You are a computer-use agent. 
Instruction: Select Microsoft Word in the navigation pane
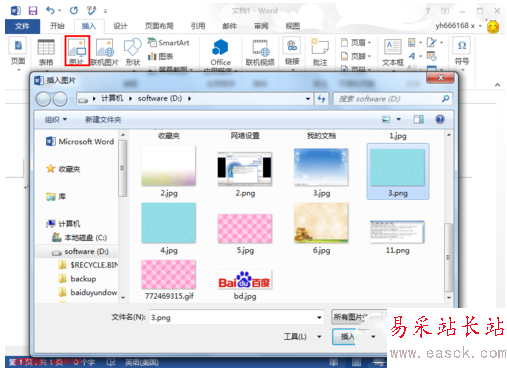(x=80, y=142)
